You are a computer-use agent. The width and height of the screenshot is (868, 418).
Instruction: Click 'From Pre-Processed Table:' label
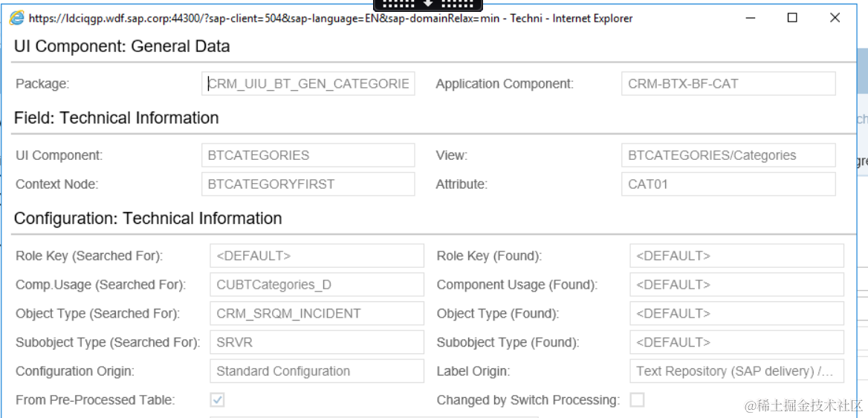coord(95,399)
